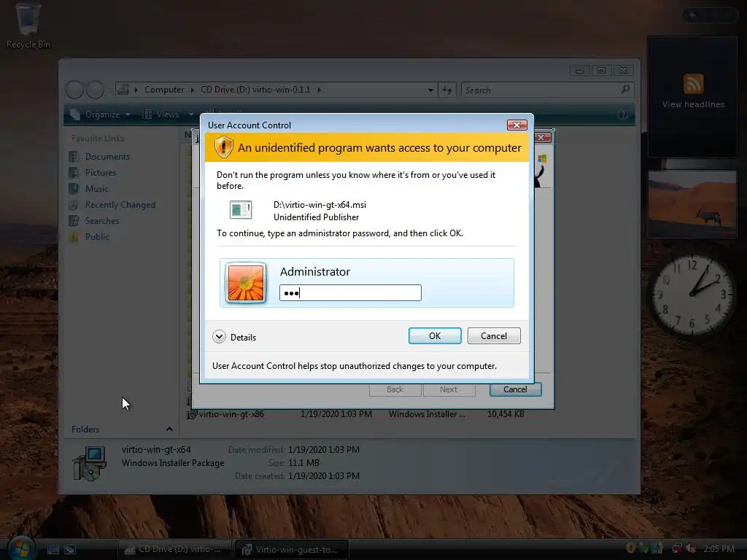
Task: Open Explorer help icon
Action: pyautogui.click(x=623, y=114)
